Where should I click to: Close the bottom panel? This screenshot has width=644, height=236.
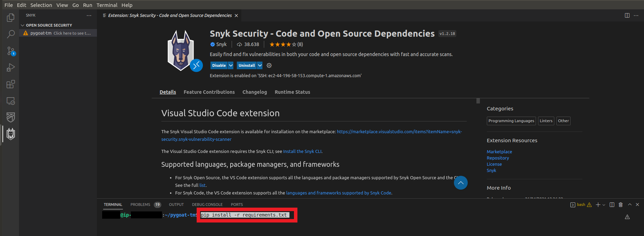[637, 205]
